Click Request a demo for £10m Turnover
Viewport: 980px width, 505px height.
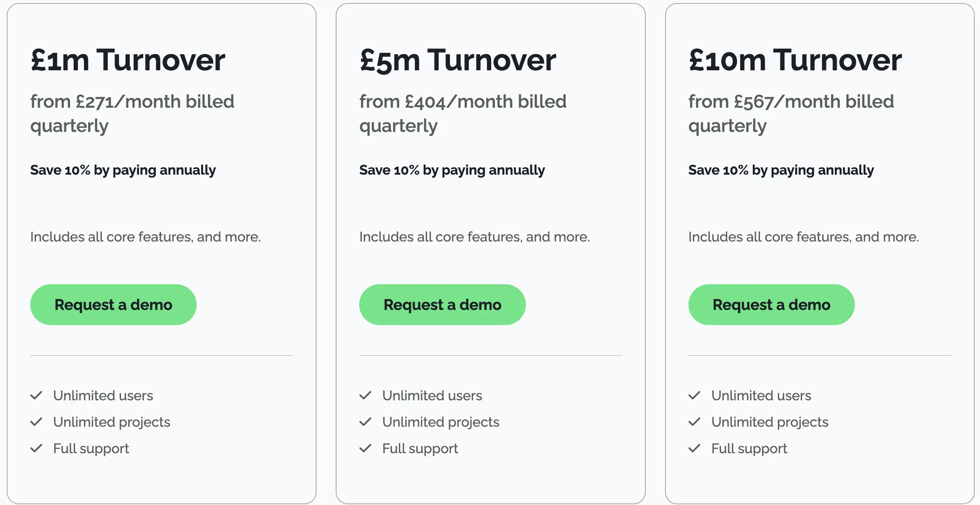771,305
